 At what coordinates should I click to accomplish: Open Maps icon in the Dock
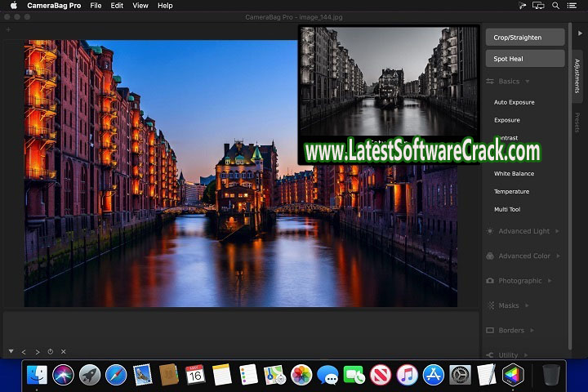tap(274, 374)
